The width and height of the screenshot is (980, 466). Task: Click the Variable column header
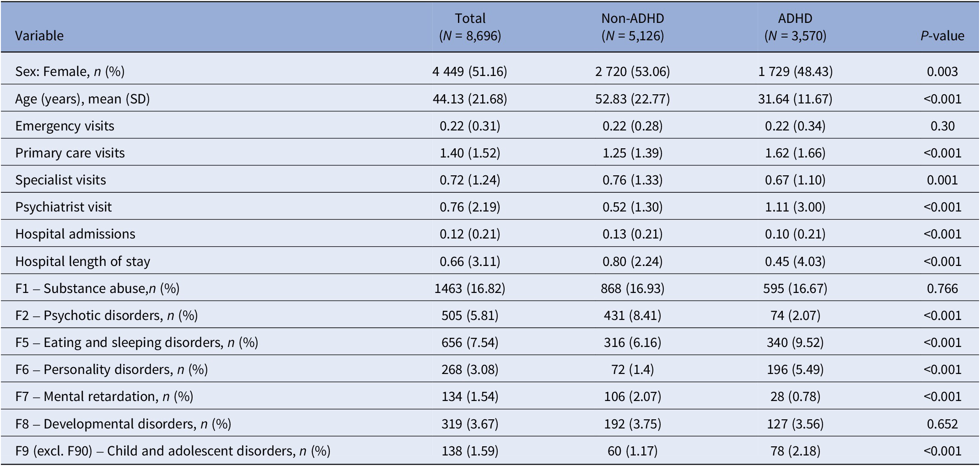click(x=39, y=36)
